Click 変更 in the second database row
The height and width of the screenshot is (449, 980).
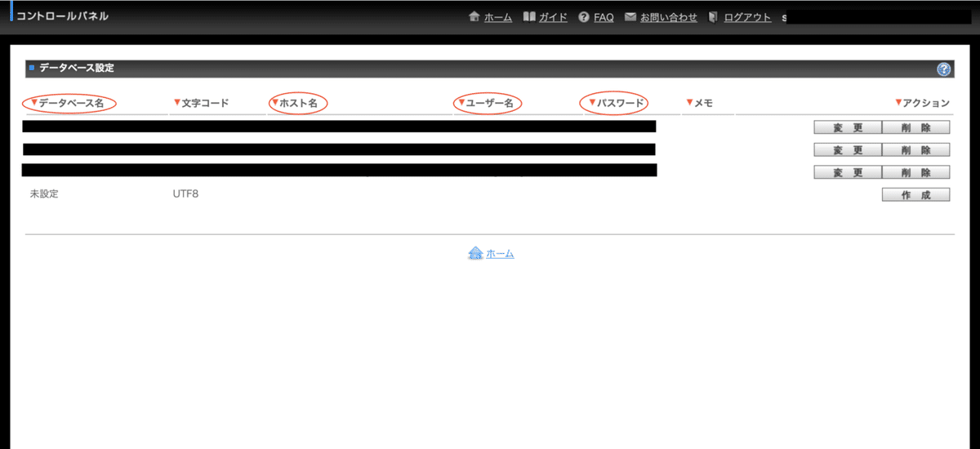click(848, 150)
